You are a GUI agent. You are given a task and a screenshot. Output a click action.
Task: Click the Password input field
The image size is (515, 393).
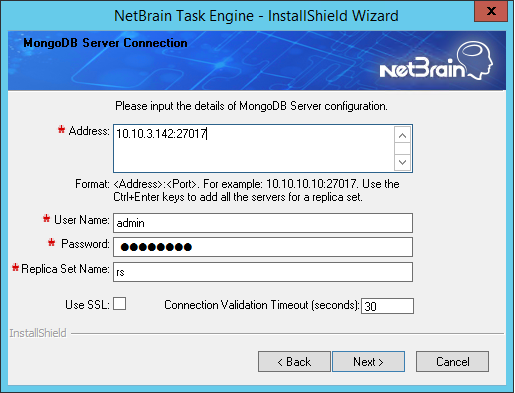tap(263, 247)
